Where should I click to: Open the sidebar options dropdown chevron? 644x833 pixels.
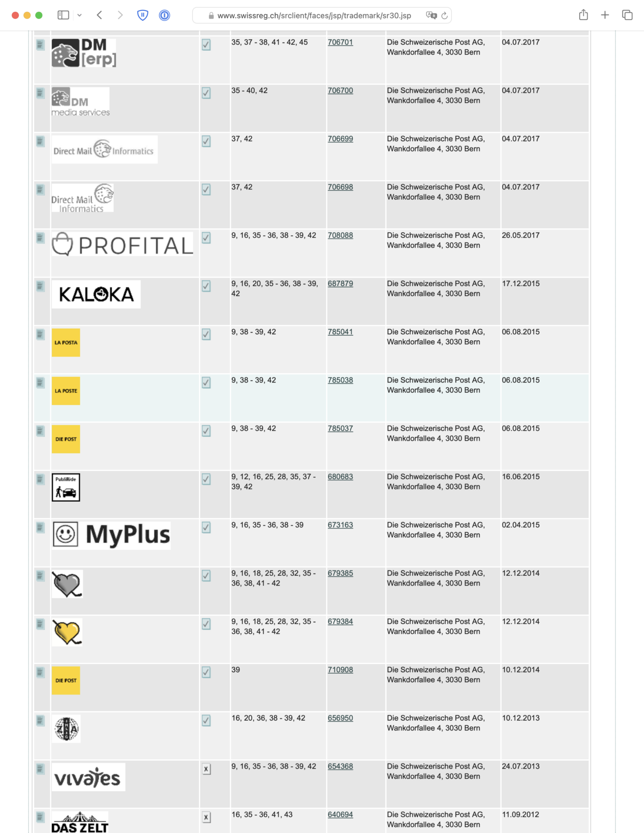[80, 15]
